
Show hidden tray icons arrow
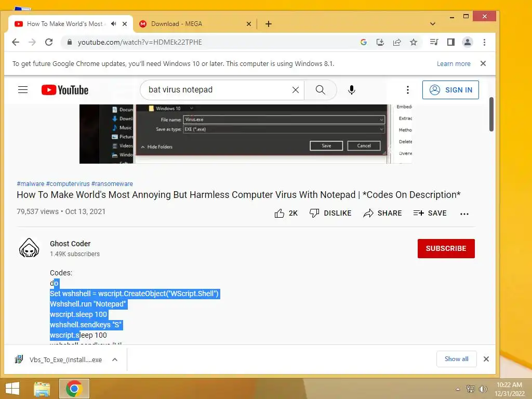coord(458,389)
